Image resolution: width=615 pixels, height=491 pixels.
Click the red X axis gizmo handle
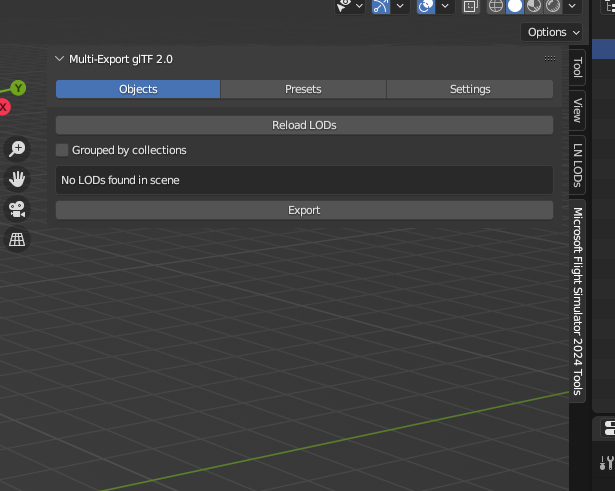click(3, 107)
